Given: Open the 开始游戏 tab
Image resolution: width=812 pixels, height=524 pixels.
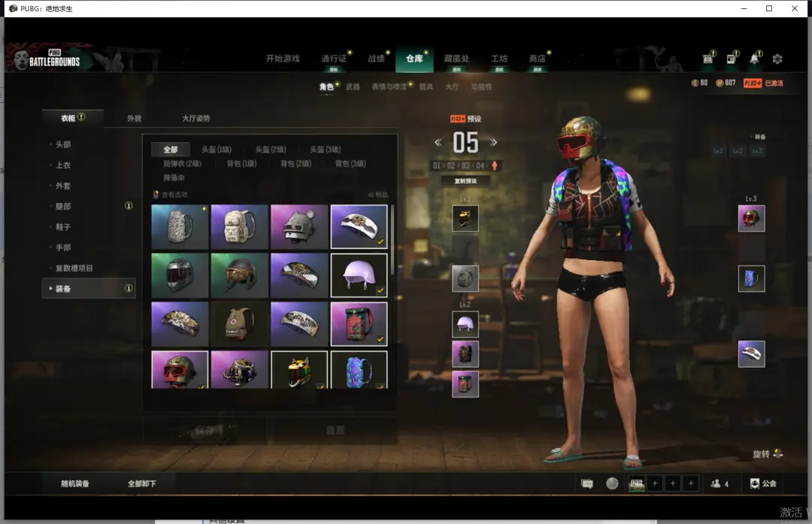Looking at the screenshot, I should [283, 59].
